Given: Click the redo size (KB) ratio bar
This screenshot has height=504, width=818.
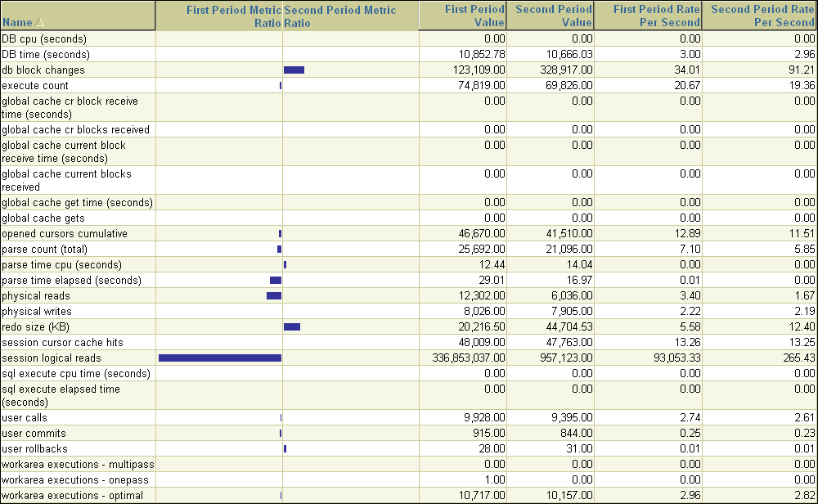Looking at the screenshot, I should click(x=293, y=326).
